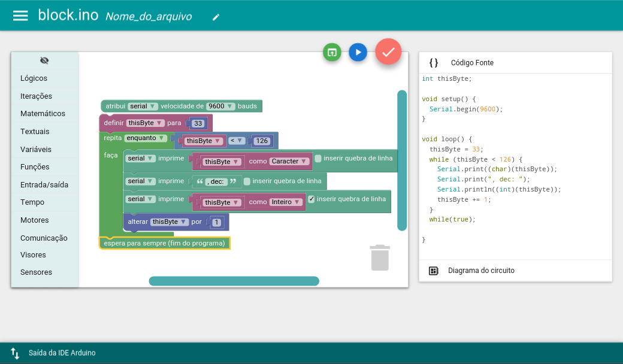
Task: Click the 'espera para sempre' block
Action: 164,243
